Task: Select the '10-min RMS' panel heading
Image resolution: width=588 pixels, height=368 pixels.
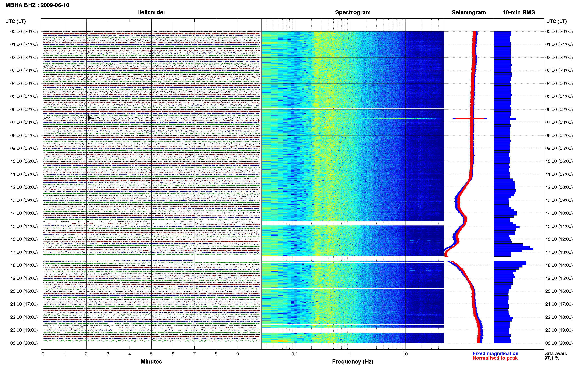Action: 519,12
